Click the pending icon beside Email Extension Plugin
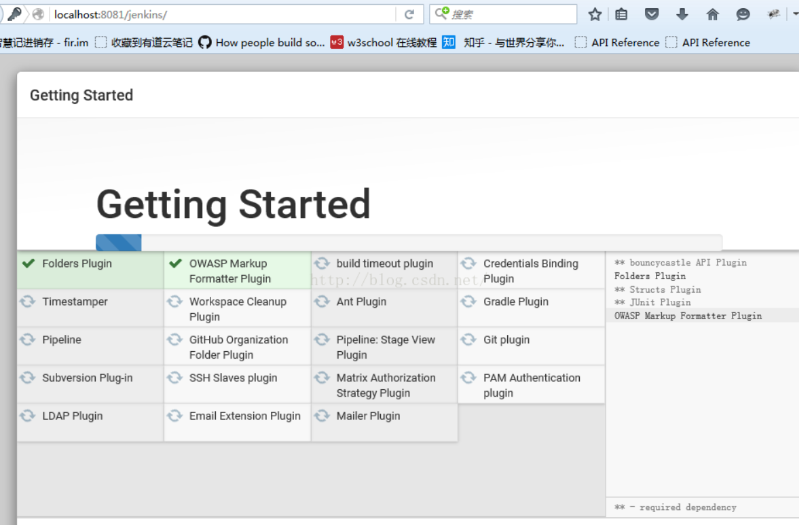812x525 pixels. tap(174, 416)
